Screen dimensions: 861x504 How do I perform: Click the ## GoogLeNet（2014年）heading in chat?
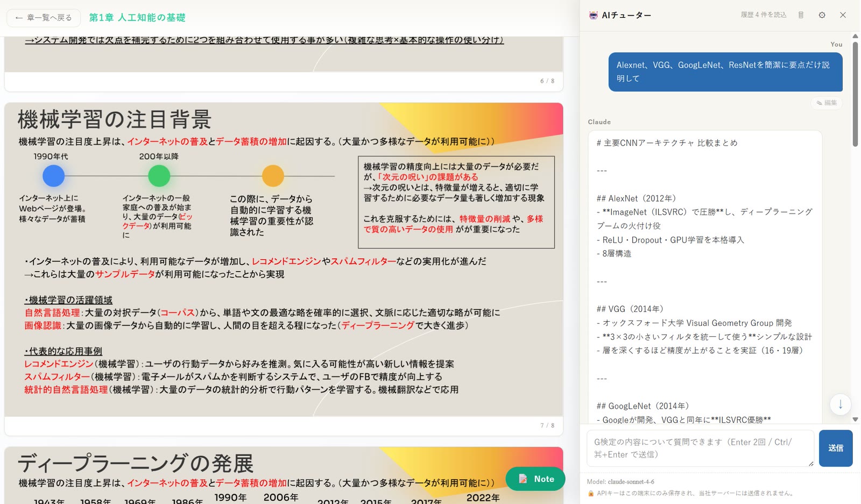[x=643, y=406]
